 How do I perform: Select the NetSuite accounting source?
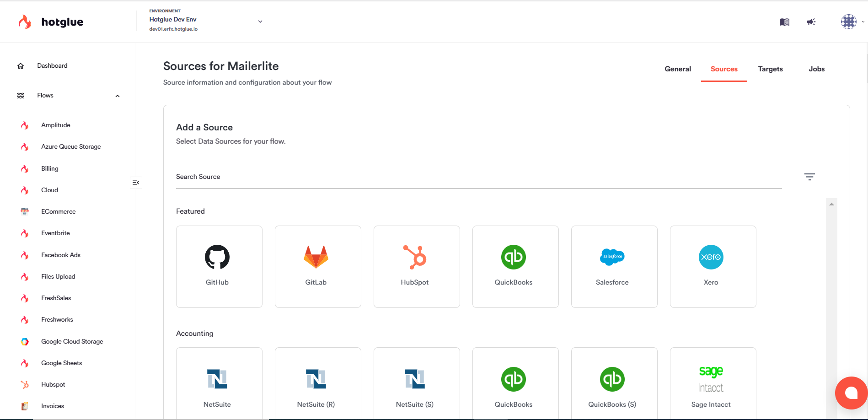click(219, 383)
